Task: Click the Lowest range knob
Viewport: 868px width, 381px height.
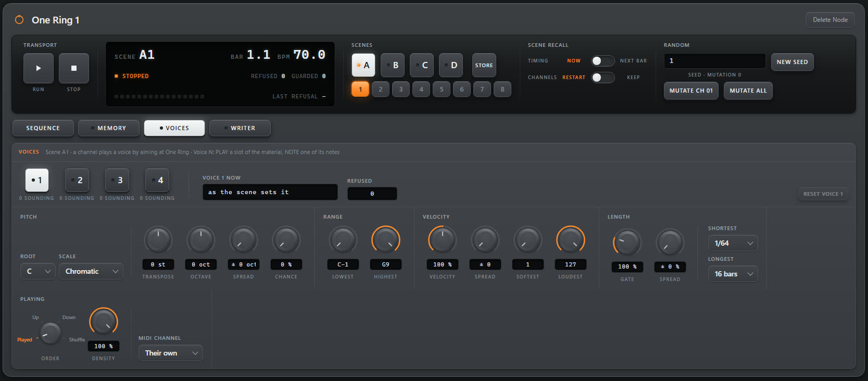Action: [343, 240]
